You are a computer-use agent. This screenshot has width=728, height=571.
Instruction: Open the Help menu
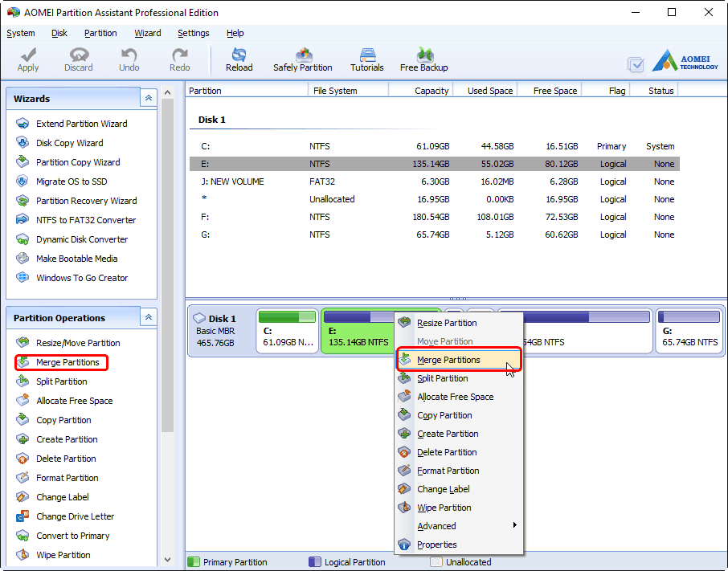click(235, 34)
